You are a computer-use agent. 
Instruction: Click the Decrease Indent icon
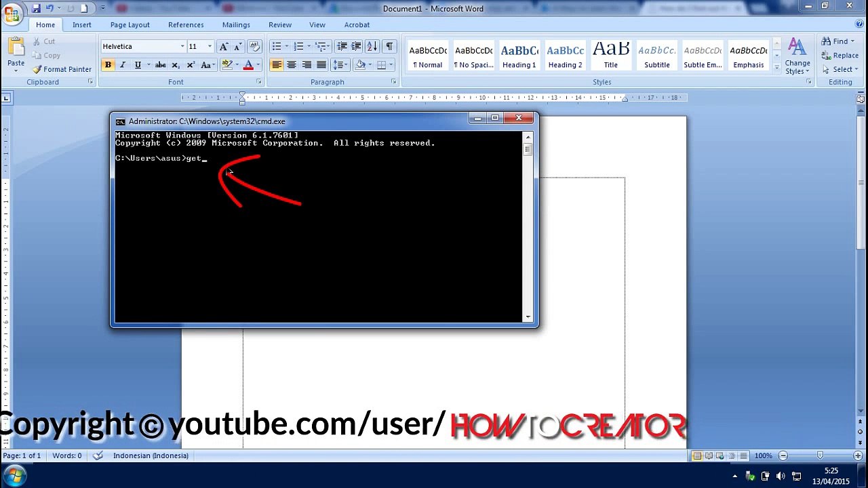click(342, 47)
